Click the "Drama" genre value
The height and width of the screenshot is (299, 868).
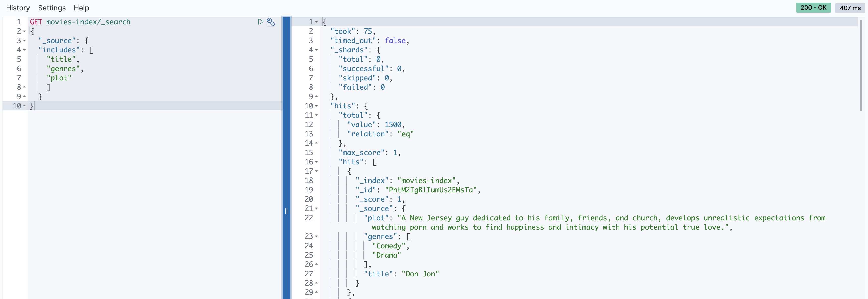pos(387,256)
